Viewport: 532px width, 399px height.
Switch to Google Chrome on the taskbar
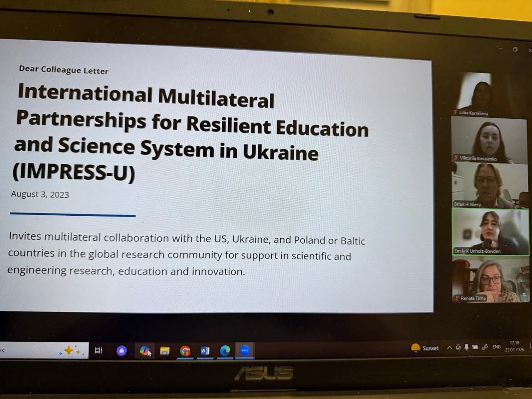click(185, 351)
